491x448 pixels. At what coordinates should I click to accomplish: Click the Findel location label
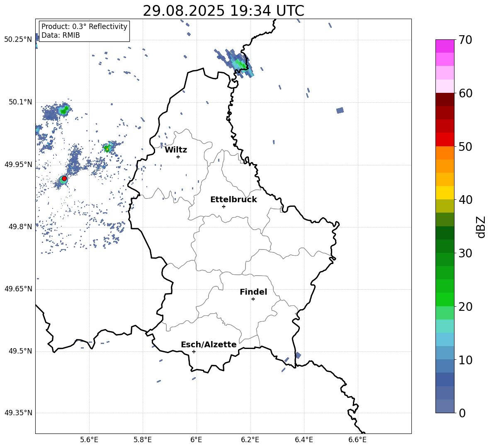tap(253, 292)
